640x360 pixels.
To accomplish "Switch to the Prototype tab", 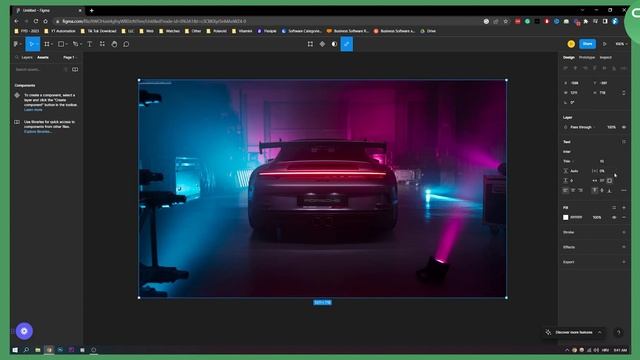I will [587, 58].
